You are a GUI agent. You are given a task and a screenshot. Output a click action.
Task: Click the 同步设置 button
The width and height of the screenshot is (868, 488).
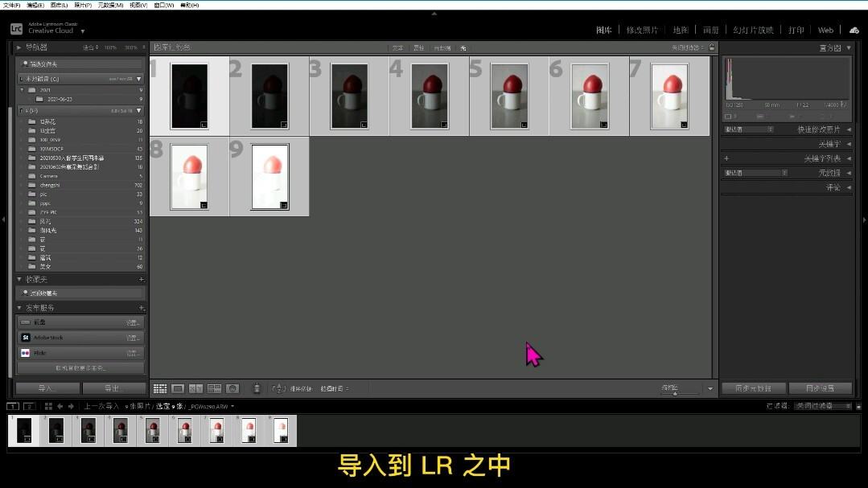821,388
